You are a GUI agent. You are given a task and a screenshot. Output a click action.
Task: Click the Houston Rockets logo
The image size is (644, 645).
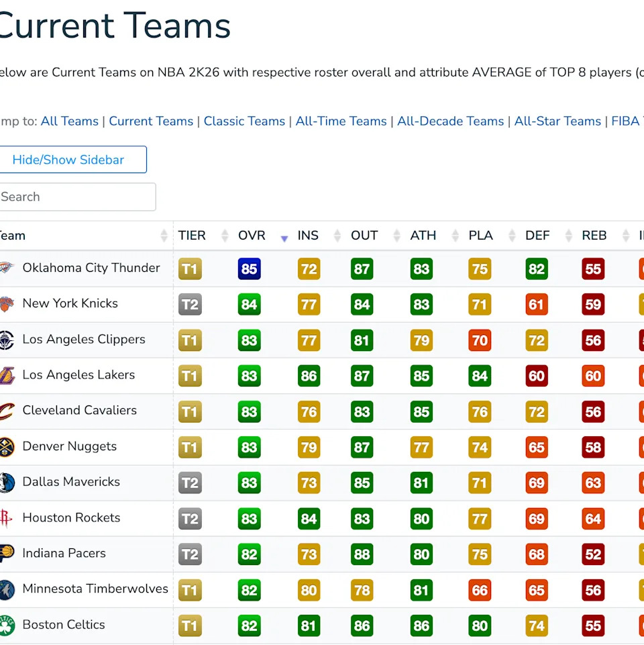7,518
